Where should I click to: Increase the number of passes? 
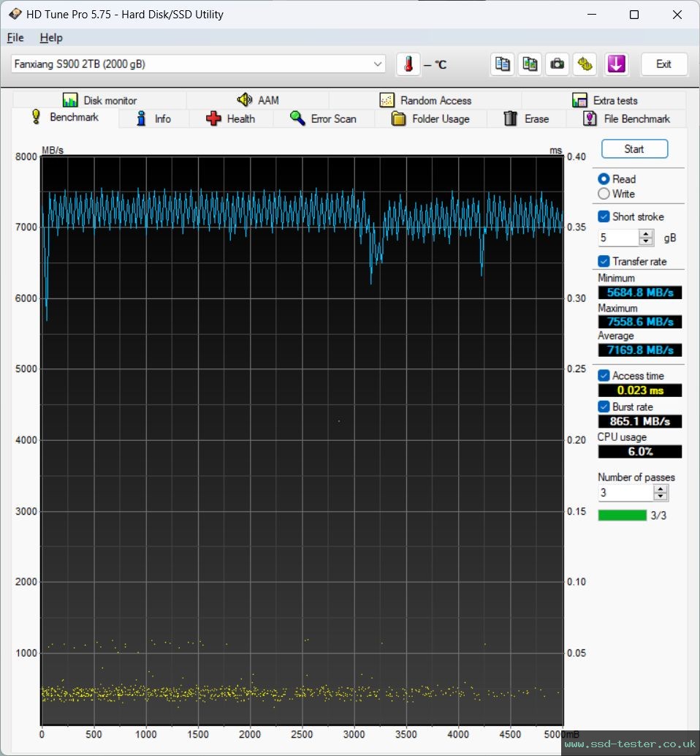tap(661, 488)
